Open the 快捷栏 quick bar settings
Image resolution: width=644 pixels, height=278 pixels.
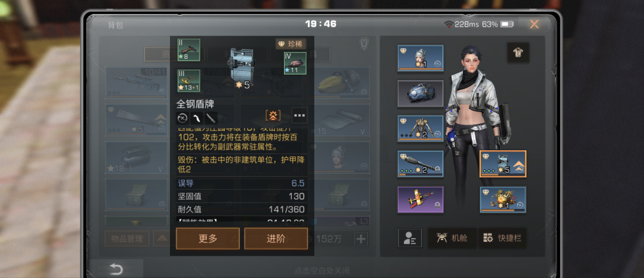(x=503, y=238)
